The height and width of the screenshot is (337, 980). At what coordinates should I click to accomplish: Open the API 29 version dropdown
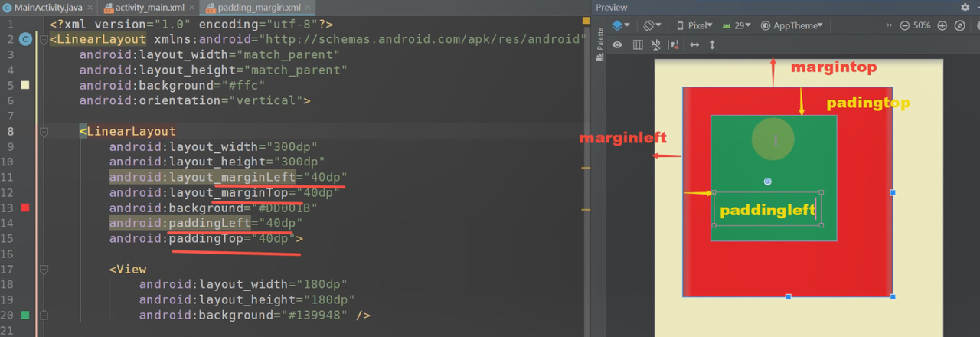click(738, 25)
